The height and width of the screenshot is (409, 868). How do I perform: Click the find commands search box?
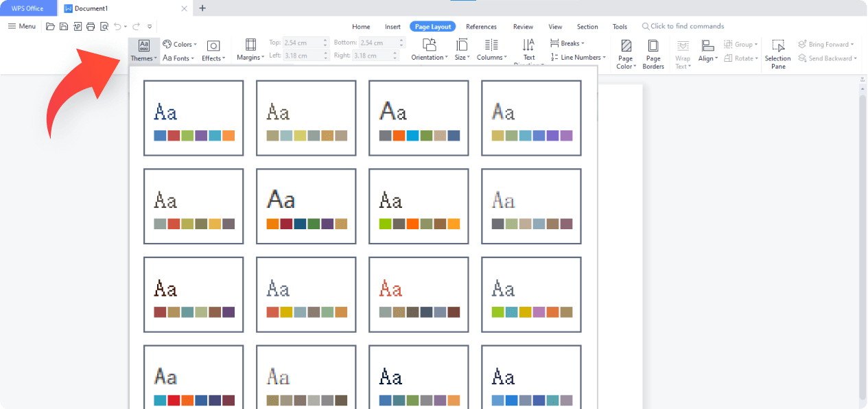686,26
